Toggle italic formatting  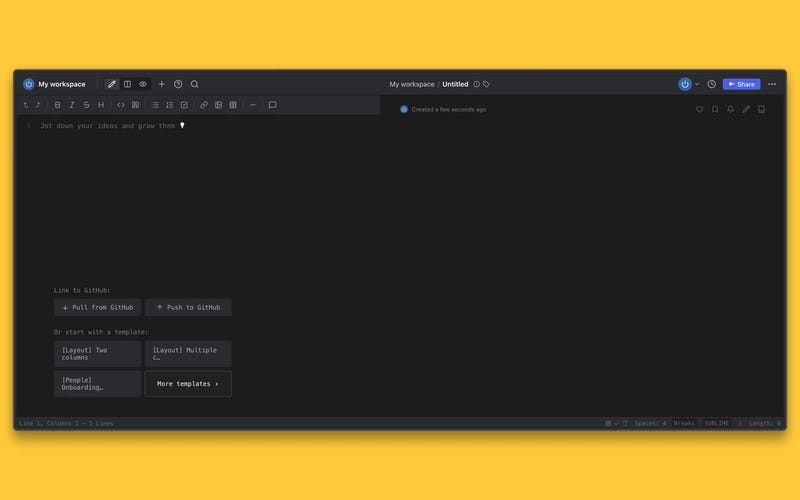click(72, 105)
